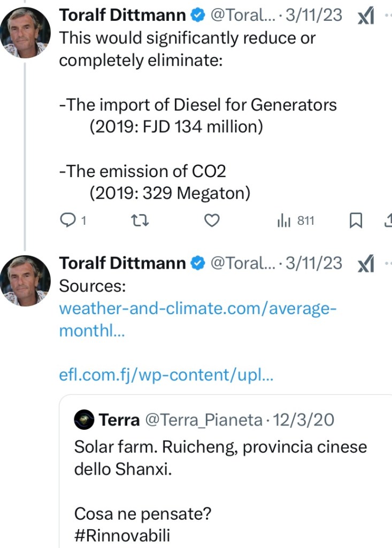This screenshot has height=548, width=392.
Task: Open the weather-and-climate.com link
Action: pyautogui.click(x=197, y=309)
